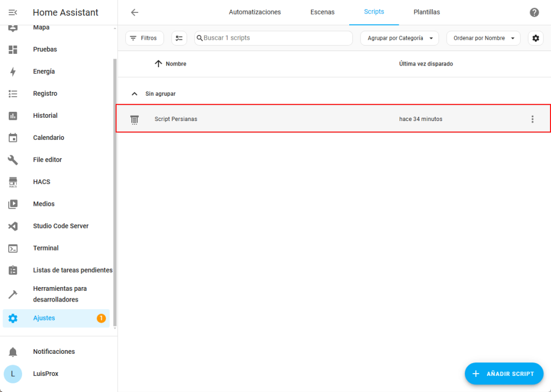Open Studio Code Server in sidebar
The image size is (551, 392).
click(60, 226)
